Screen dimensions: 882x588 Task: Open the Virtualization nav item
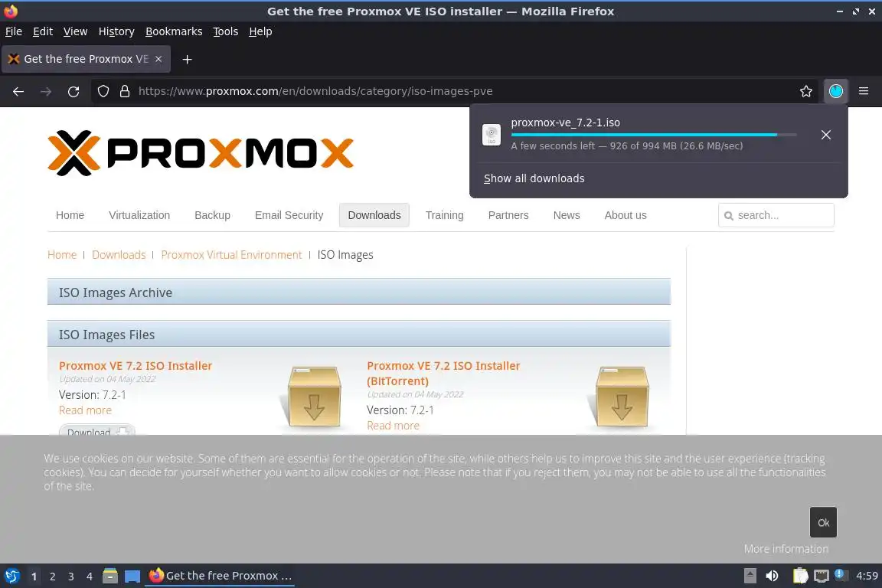(139, 215)
